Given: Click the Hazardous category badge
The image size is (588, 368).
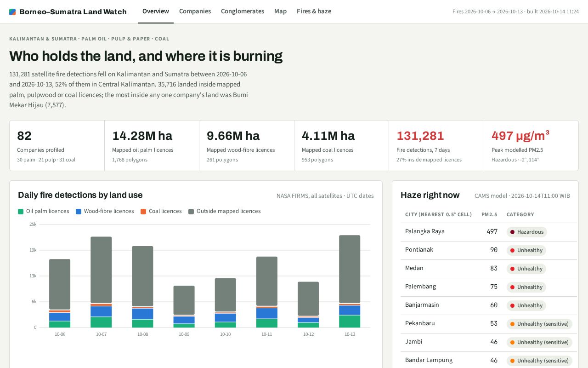Looking at the screenshot, I should tap(526, 232).
